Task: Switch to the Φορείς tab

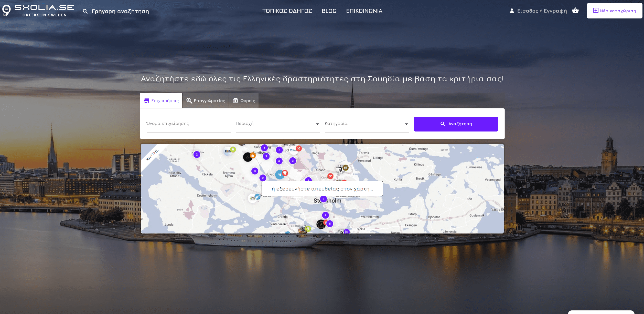Action: coord(244,100)
